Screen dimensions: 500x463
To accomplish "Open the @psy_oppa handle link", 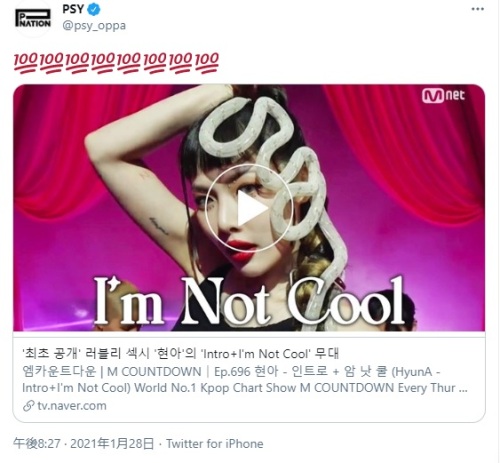I will tap(94, 26).
